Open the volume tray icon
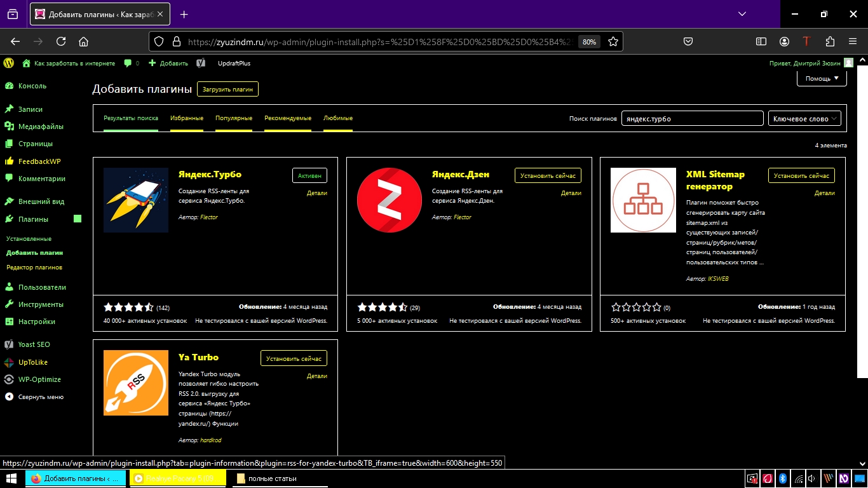Image resolution: width=868 pixels, height=488 pixels. click(812, 478)
